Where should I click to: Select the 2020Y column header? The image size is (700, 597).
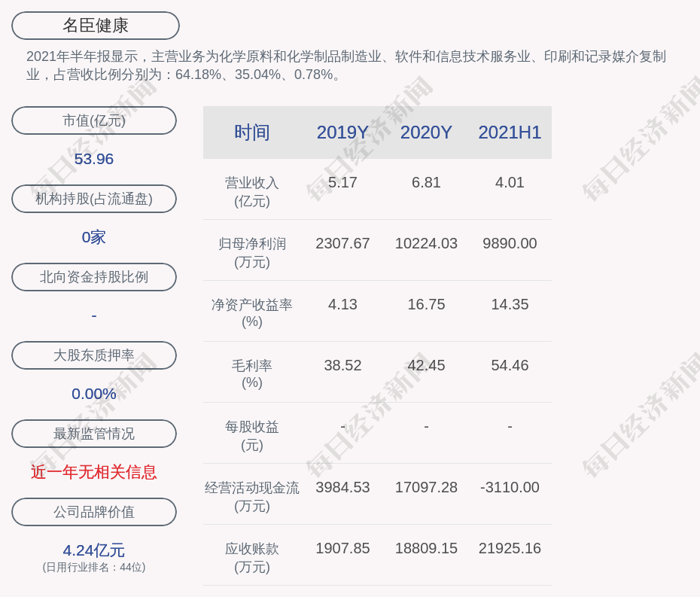(426, 132)
